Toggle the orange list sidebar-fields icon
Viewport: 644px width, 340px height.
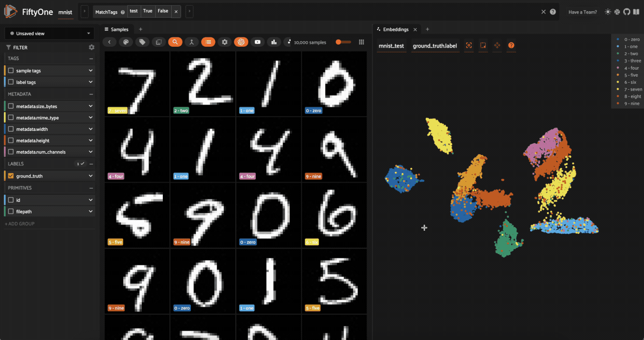(x=208, y=42)
